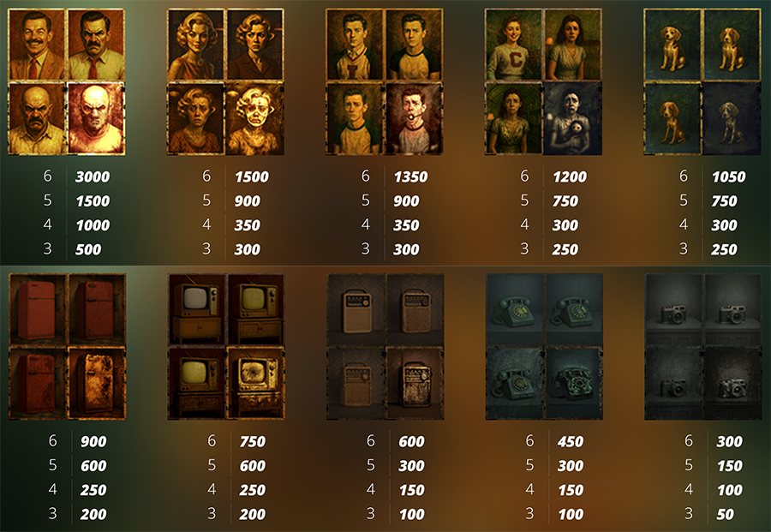Viewport: 771px width, 532px height.
Task: Click the dark faded puppy symbol
Action: [732, 118]
